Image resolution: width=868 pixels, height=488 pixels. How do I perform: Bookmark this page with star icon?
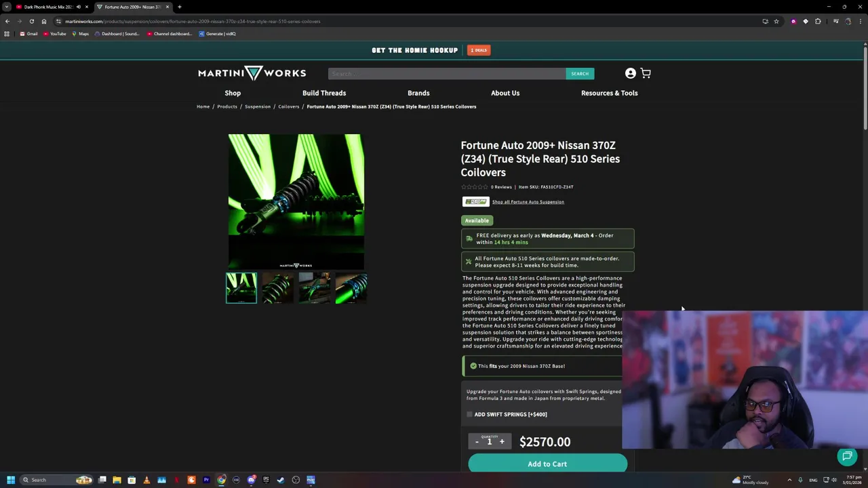(x=776, y=21)
